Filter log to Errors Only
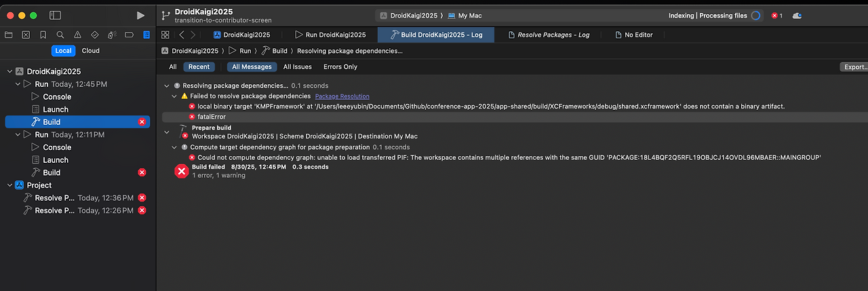The image size is (868, 291). click(x=340, y=67)
